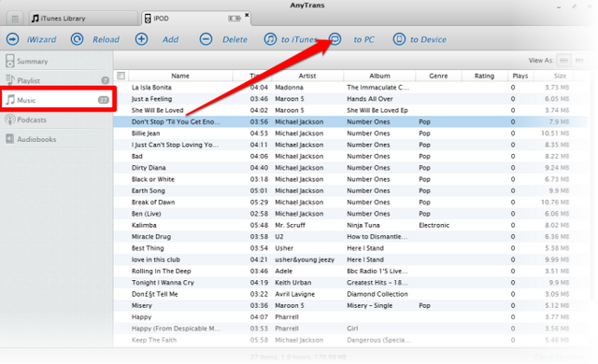Close the IPOD tab
Image resolution: width=598 pixels, height=364 pixels.
pos(247,15)
